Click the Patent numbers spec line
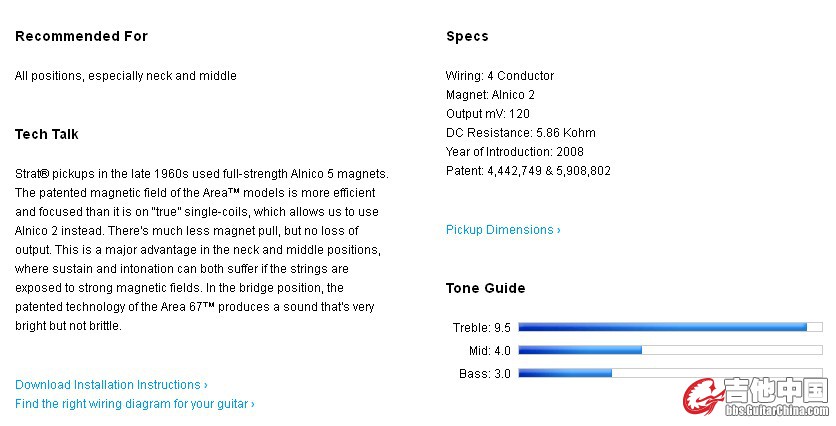 click(x=527, y=171)
